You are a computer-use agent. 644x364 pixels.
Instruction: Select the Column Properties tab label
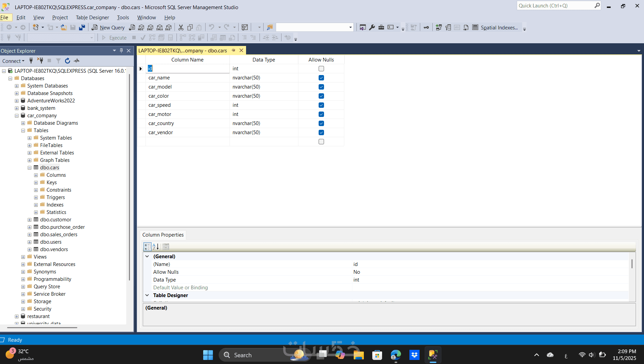pyautogui.click(x=163, y=235)
